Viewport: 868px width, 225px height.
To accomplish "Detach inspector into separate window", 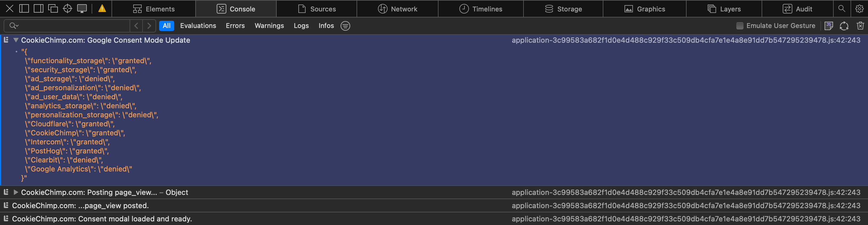I will tap(53, 8).
